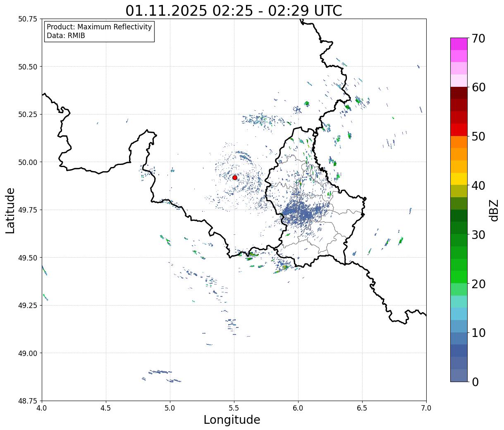Screen dimensions: 504x430
Task: Click the longitude tick label '4.5'
Action: point(106,408)
